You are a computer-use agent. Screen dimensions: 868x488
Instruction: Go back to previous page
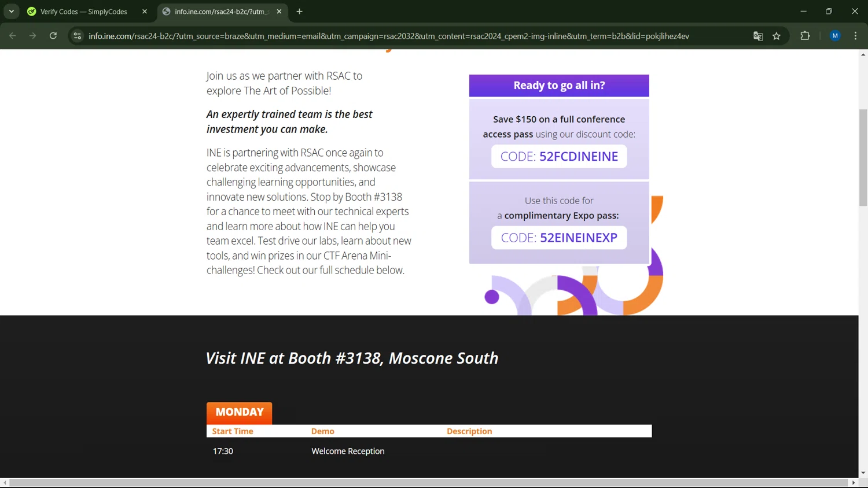tap(13, 36)
